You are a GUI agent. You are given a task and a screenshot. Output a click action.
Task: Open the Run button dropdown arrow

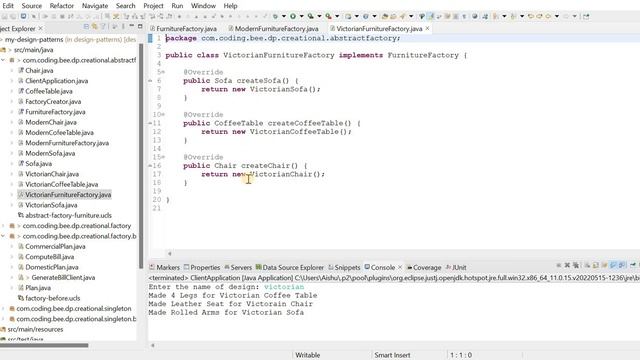[302, 16]
